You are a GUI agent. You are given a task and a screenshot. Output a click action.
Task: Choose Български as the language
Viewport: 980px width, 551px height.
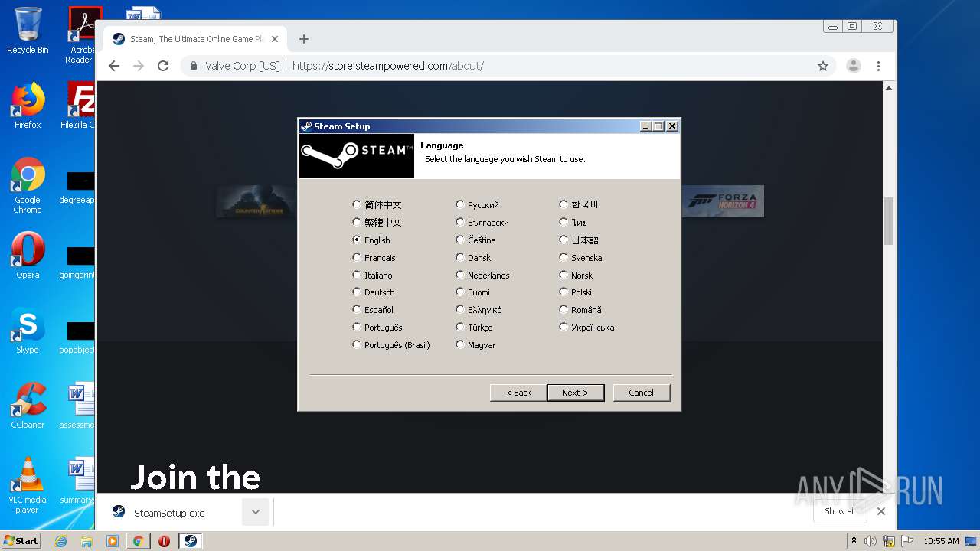pos(460,222)
